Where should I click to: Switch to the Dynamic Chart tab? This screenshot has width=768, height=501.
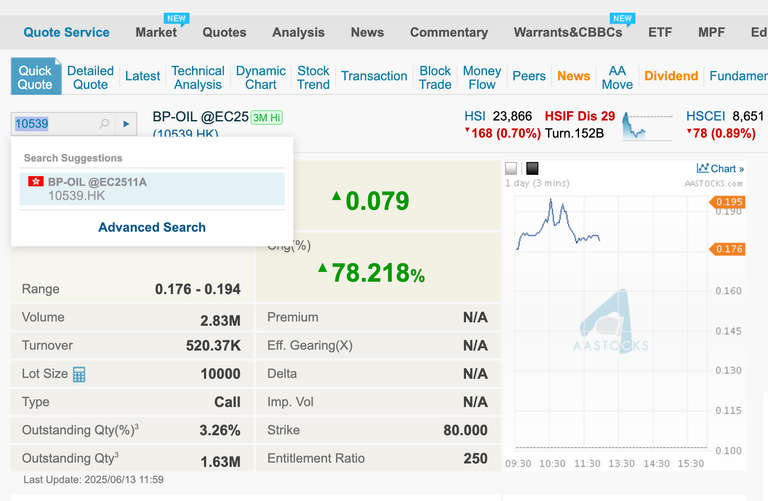261,77
